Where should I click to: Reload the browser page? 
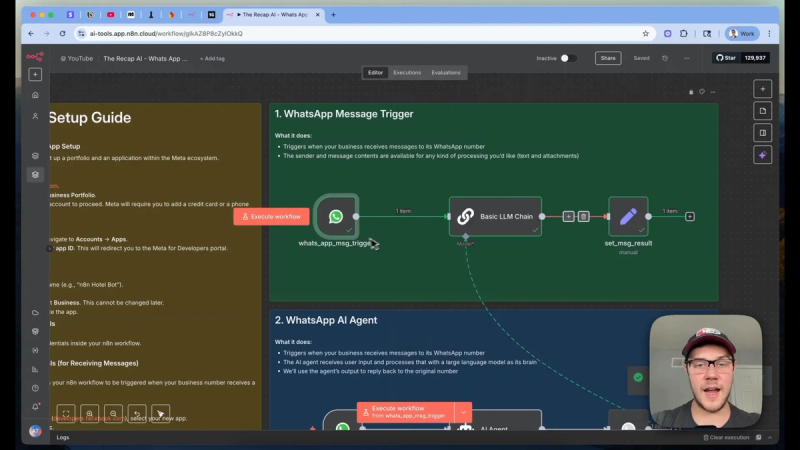62,34
